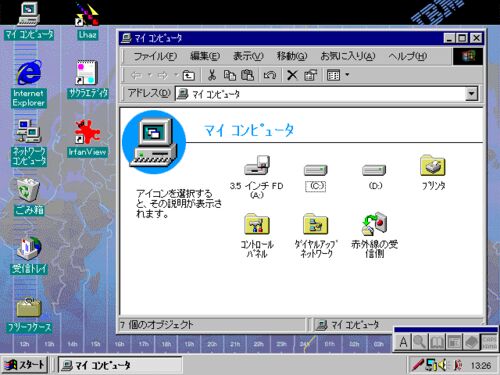Click the speaker volume tray icon
The image size is (500, 375).
click(x=442, y=365)
